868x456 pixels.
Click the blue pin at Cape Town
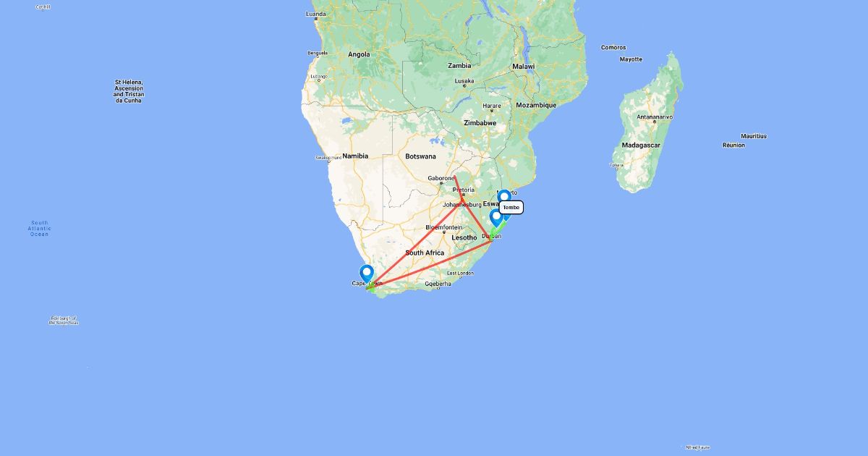pos(367,273)
